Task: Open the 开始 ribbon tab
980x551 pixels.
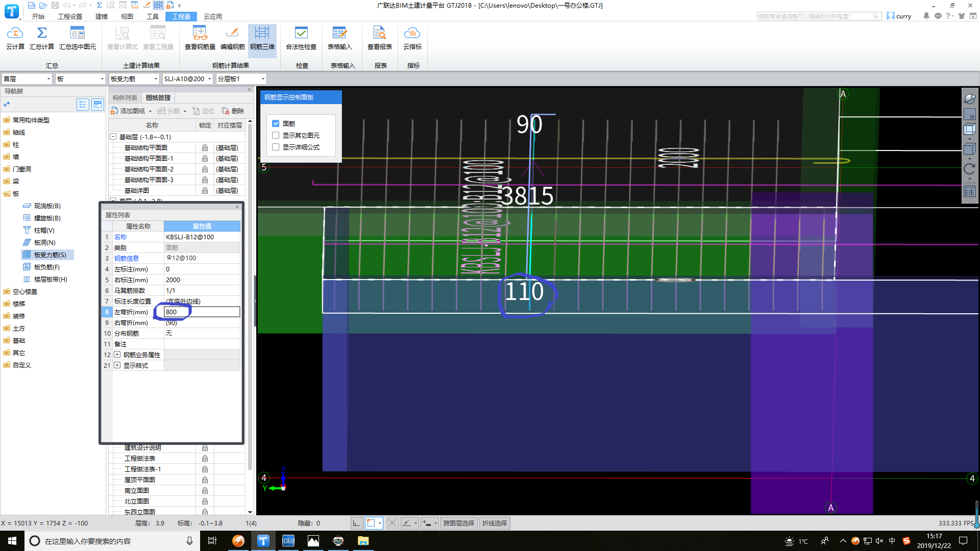Action: [x=38, y=16]
